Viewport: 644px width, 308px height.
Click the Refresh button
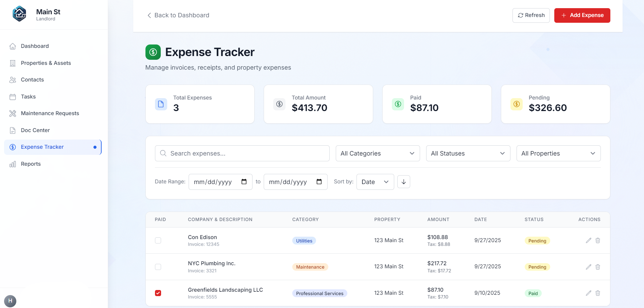(x=531, y=15)
